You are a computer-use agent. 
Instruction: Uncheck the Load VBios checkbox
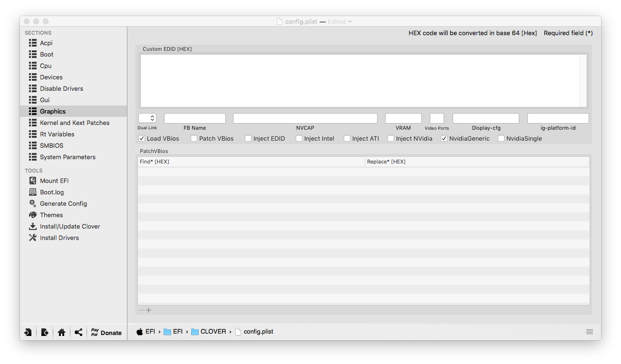(142, 138)
